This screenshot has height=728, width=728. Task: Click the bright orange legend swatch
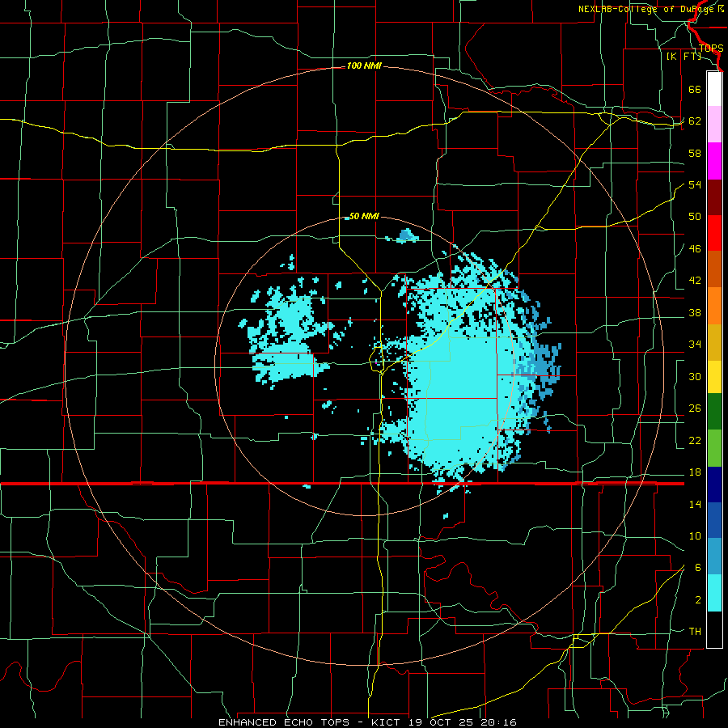coord(714,306)
